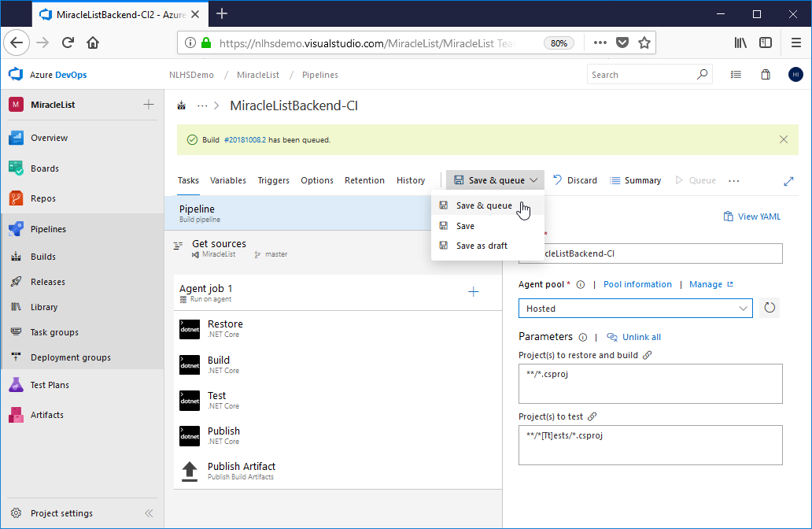Open the Pool information link

click(637, 284)
